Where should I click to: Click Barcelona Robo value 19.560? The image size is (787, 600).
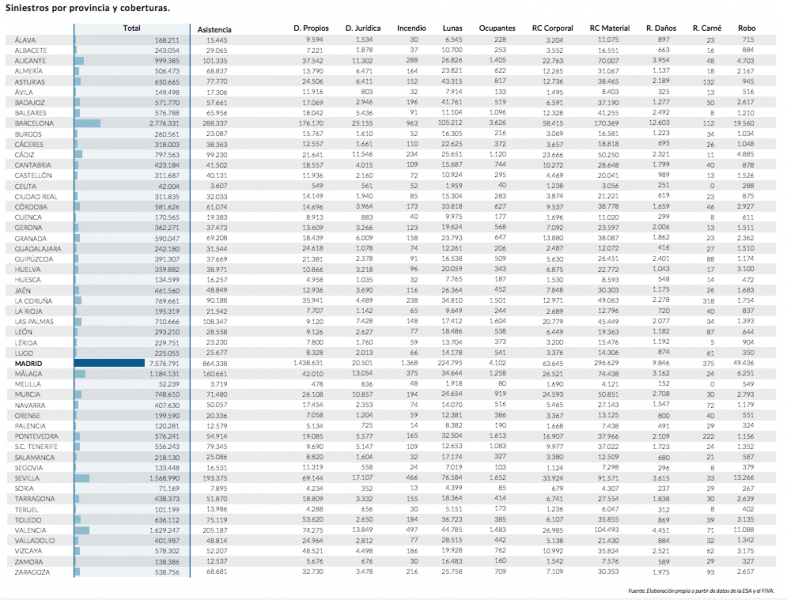[x=744, y=123]
